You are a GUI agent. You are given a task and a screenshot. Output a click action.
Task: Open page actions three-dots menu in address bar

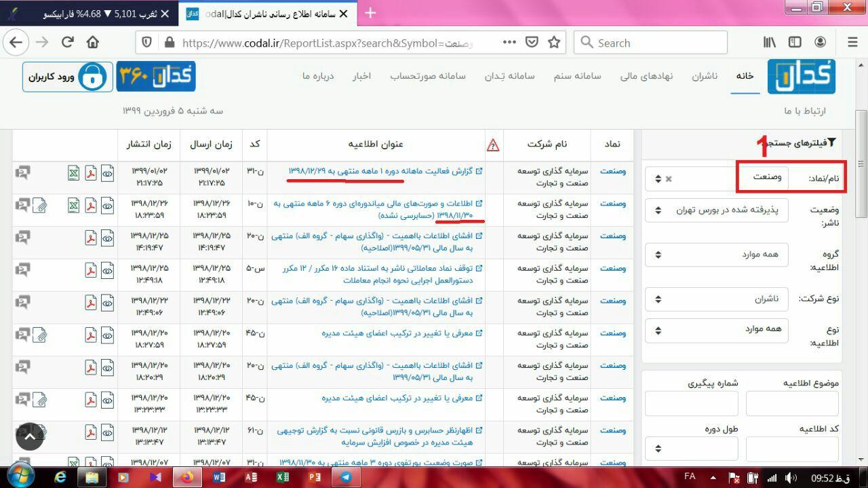509,42
